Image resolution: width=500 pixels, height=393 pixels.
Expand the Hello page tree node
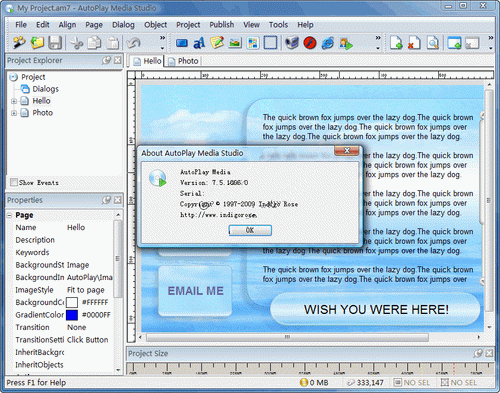coord(14,101)
